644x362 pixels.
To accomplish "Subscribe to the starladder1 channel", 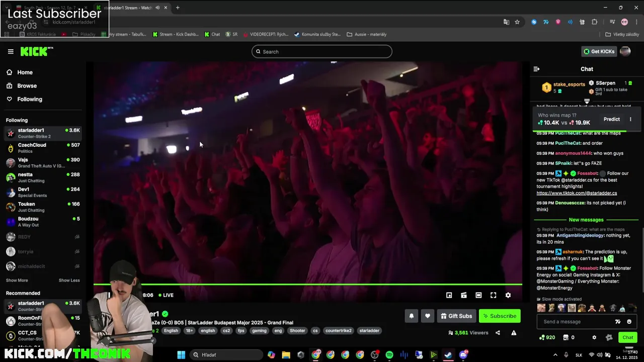I will pyautogui.click(x=500, y=316).
